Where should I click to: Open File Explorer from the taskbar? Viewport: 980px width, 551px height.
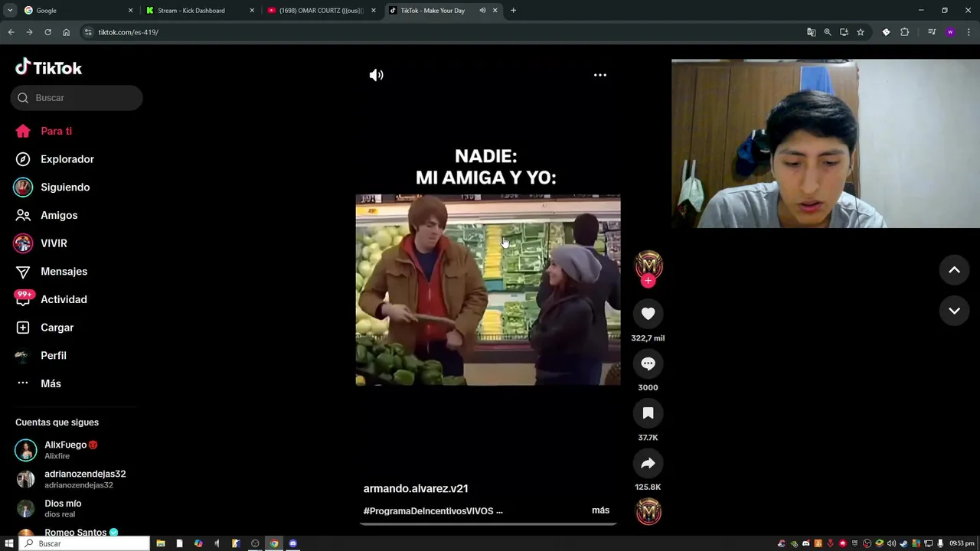click(161, 543)
